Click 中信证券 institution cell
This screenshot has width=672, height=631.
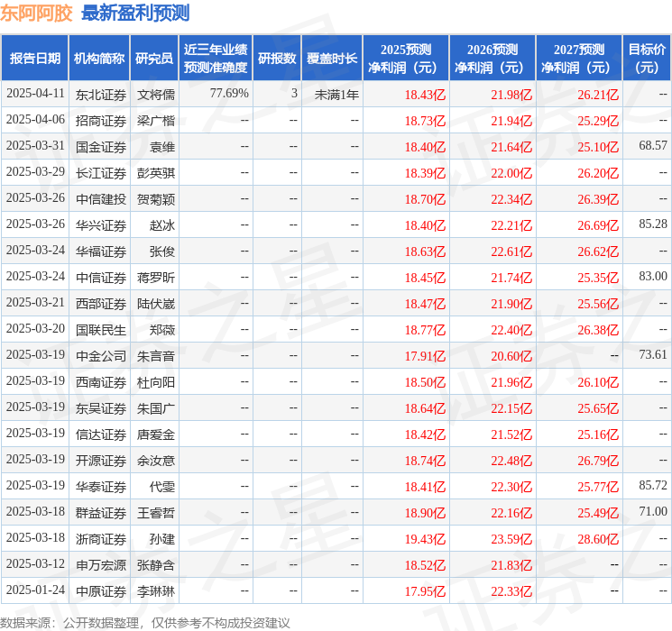click(101, 278)
